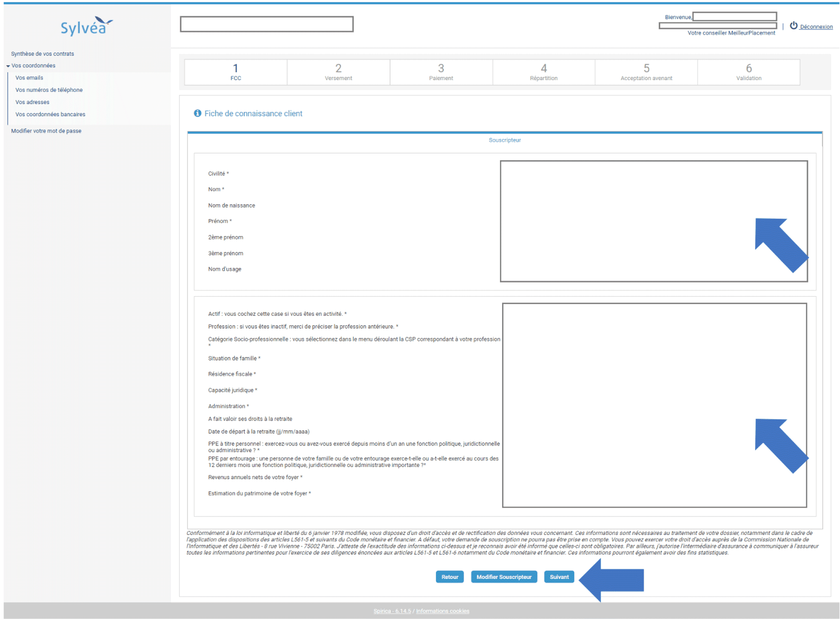Click the Sylvéa logo
The width and height of the screenshot is (840, 619).
pos(86,26)
